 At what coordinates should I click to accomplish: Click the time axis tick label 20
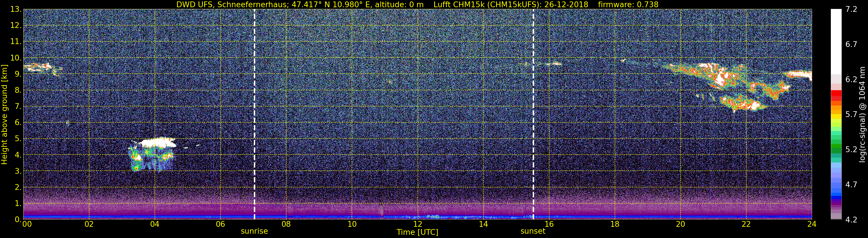pyautogui.click(x=680, y=224)
